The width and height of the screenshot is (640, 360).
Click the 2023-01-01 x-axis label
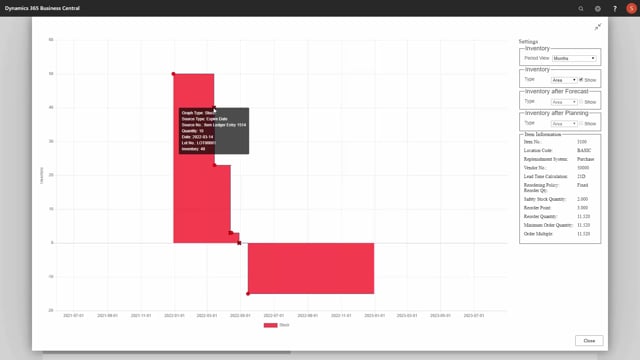pyautogui.click(x=374, y=316)
